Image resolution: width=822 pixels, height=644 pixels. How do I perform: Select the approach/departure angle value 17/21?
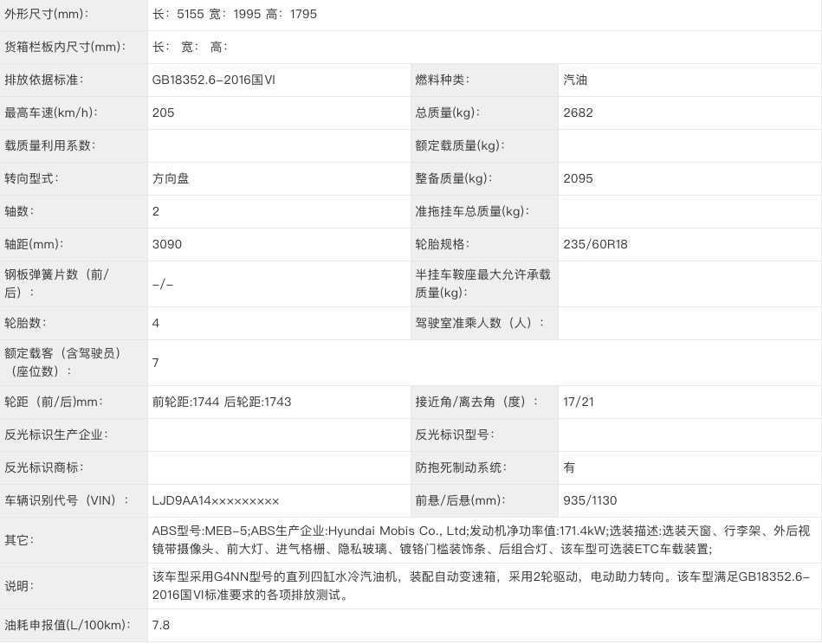[x=578, y=402]
